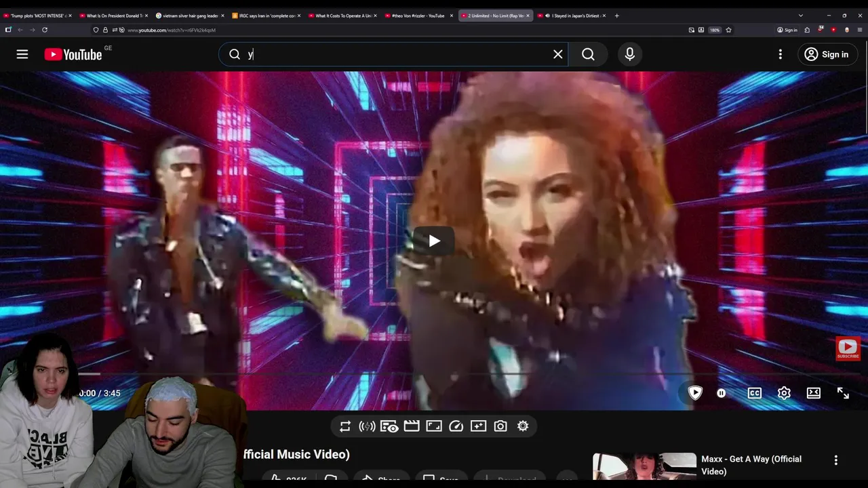868x488 pixels.
Task: Switch to 'I Stayed in Japan's Dirtiest' tab
Action: click(571, 16)
